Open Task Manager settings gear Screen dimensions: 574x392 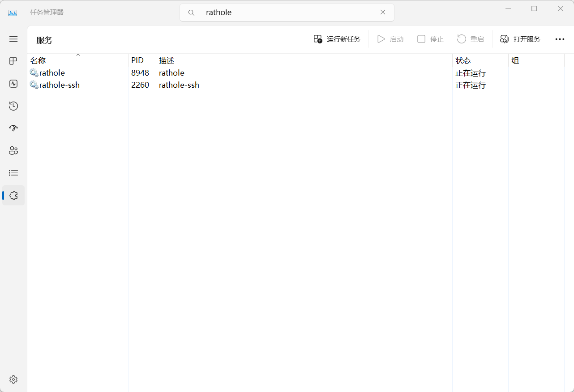13,379
